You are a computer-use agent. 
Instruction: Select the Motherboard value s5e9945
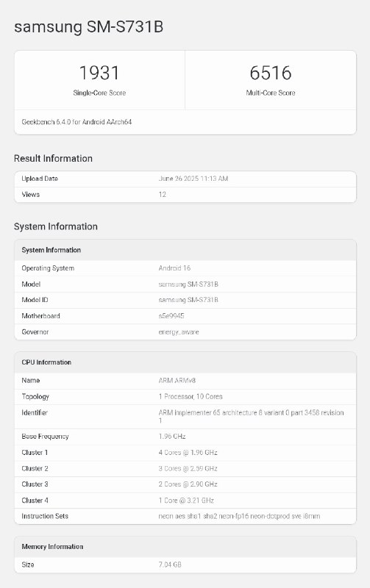171,316
